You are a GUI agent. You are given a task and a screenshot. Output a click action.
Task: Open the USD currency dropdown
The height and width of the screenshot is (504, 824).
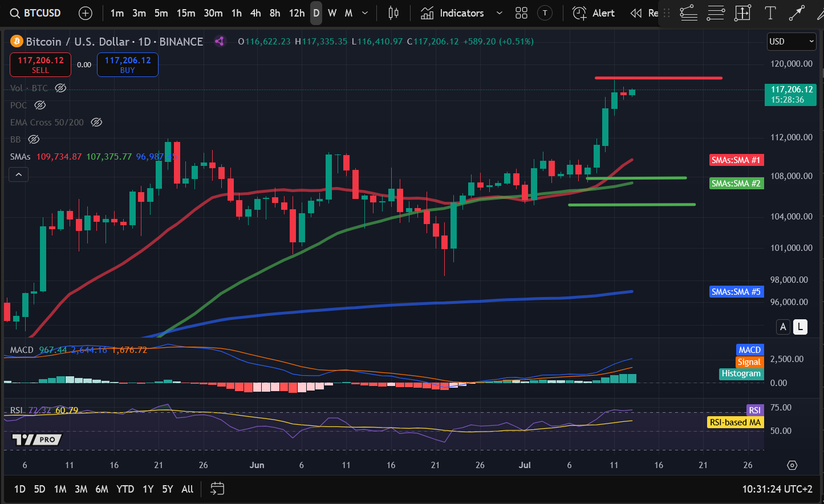(791, 42)
